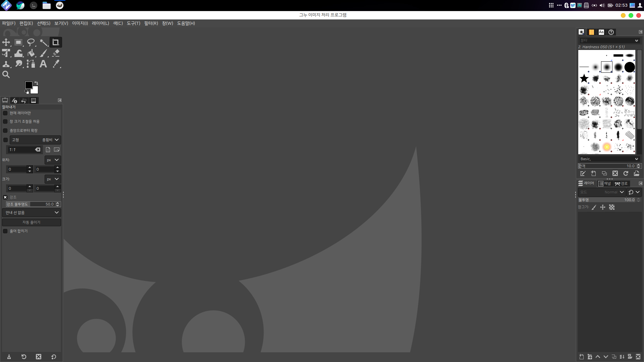Select the Eraser tool

click(56, 53)
